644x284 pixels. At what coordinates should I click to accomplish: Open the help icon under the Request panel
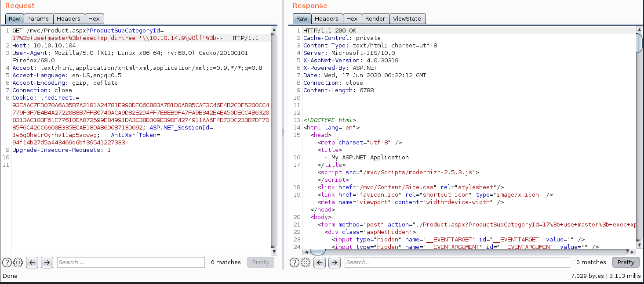click(7, 262)
